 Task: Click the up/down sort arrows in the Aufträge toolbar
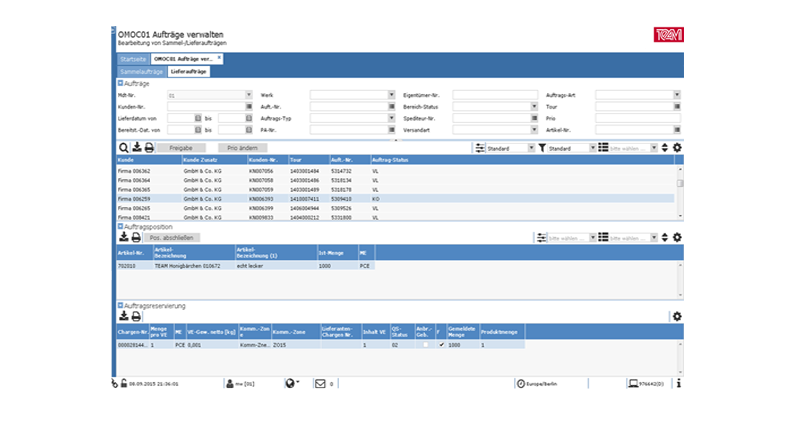click(664, 148)
